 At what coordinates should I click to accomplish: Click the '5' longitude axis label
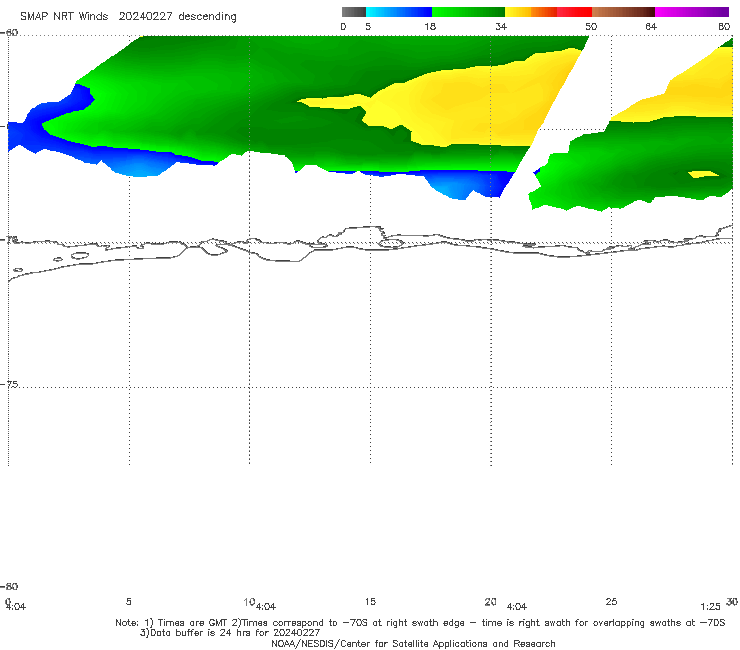pos(128,601)
